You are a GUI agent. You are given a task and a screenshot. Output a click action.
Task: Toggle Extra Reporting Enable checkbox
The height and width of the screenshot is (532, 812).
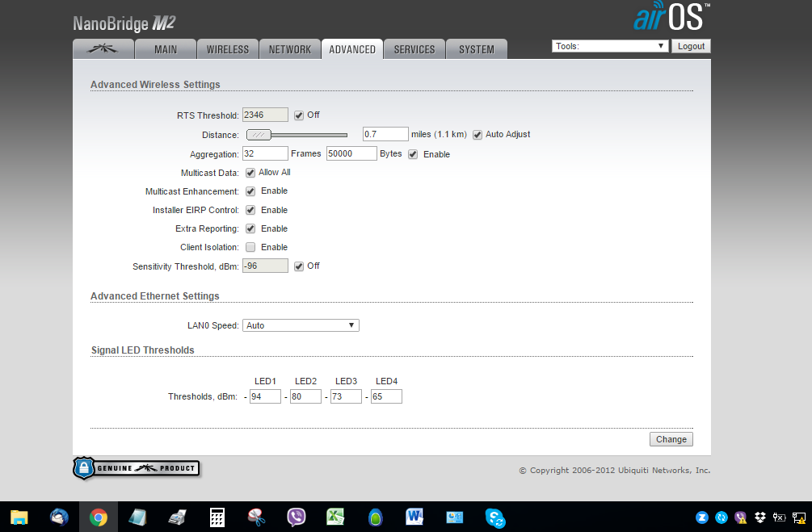(250, 228)
